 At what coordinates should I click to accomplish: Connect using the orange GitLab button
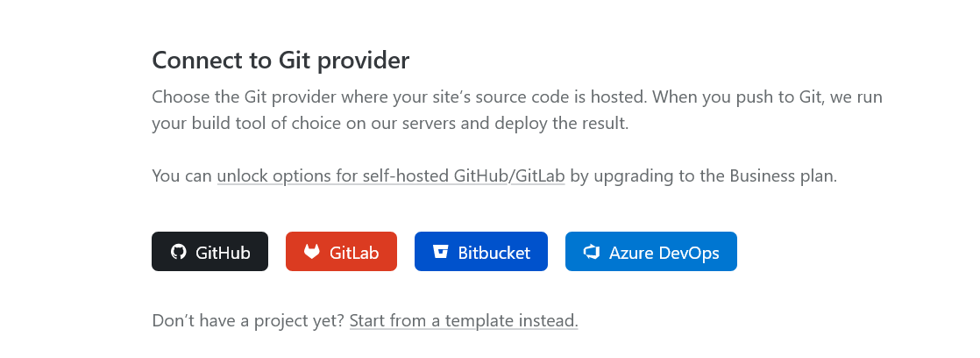click(341, 252)
